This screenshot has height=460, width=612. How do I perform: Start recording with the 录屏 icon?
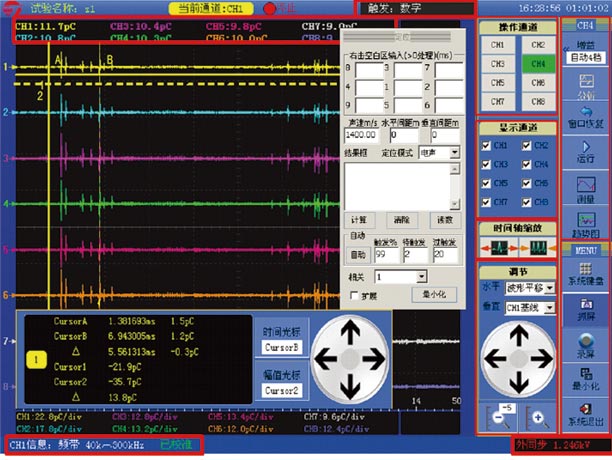coord(585,342)
